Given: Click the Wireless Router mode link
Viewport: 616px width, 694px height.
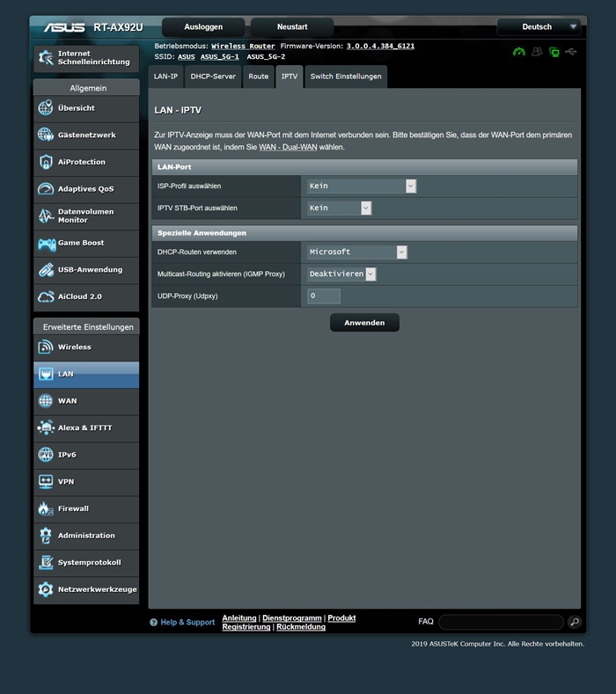Looking at the screenshot, I should [243, 46].
